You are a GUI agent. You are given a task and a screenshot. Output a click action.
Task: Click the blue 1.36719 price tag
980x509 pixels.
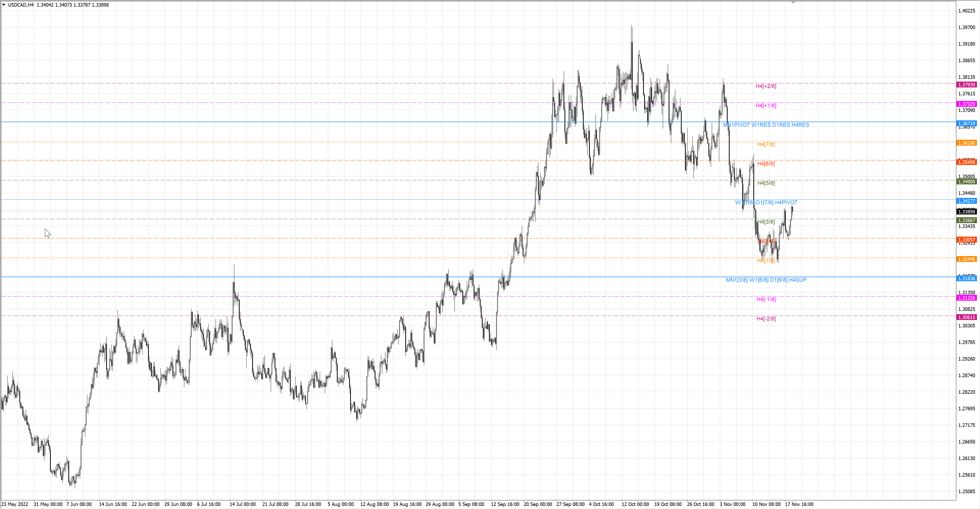966,123
